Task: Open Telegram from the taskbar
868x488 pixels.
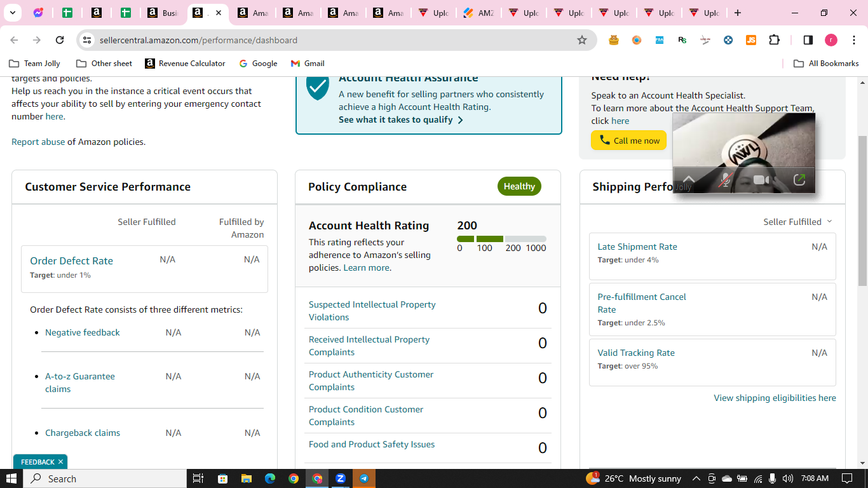Action: (364, 478)
